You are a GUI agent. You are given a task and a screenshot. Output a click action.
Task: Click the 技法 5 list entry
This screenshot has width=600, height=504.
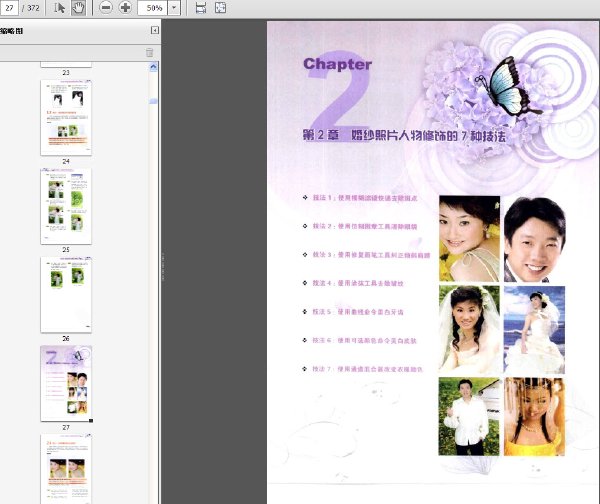(358, 312)
